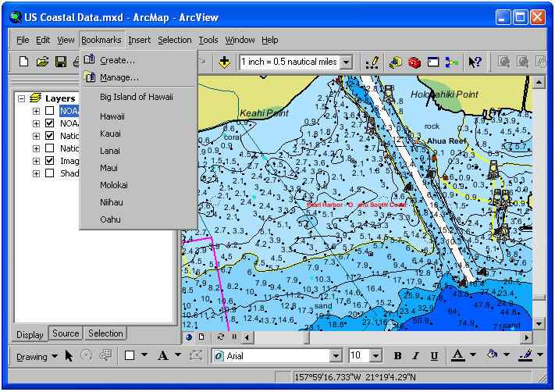Open the map scale dropdown
This screenshot has width=555, height=392.
[347, 62]
